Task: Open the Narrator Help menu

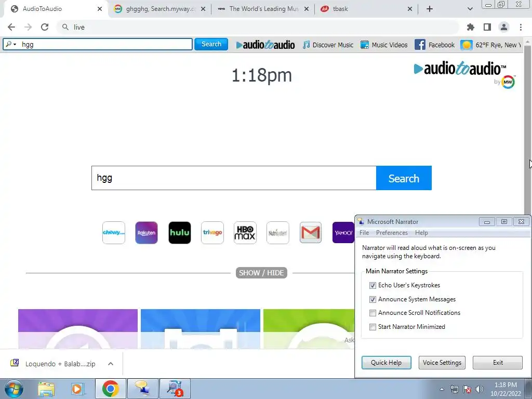Action: coord(421,233)
